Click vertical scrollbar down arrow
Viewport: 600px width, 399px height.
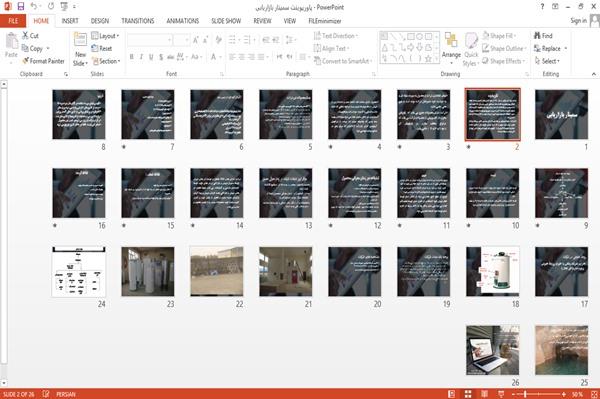pyautogui.click(x=4, y=382)
